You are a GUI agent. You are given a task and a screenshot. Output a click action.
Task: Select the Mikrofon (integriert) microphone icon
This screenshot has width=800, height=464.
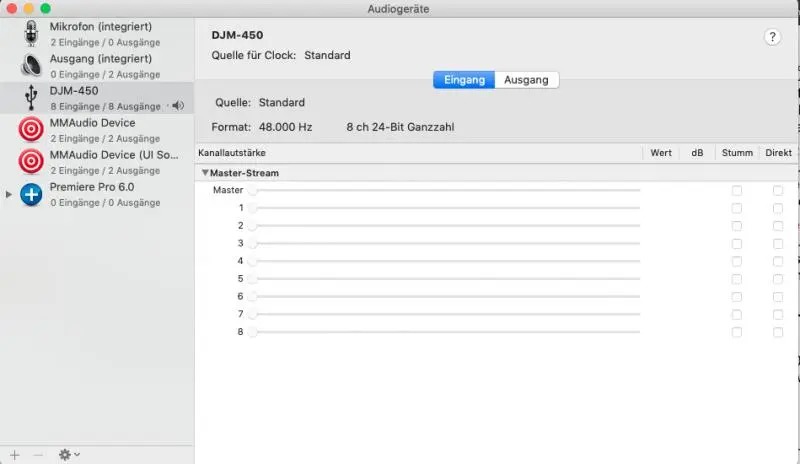tap(31, 33)
